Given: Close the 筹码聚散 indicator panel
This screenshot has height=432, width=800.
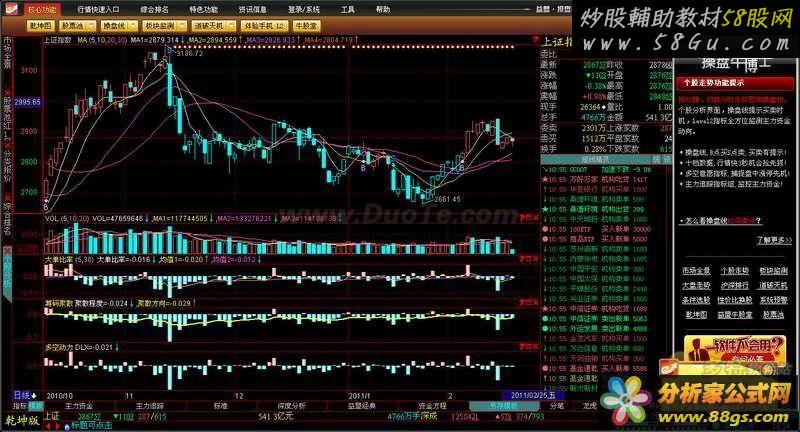Looking at the screenshot, I should (535, 303).
